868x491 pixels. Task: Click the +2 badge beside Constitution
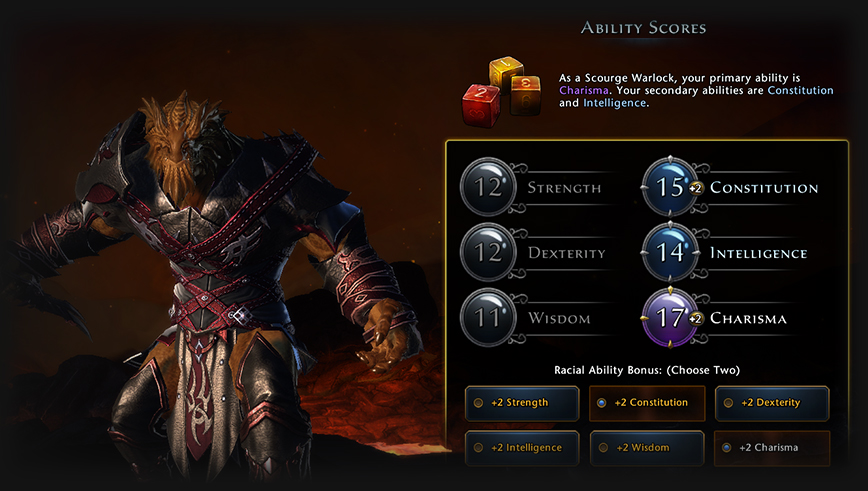(x=695, y=189)
